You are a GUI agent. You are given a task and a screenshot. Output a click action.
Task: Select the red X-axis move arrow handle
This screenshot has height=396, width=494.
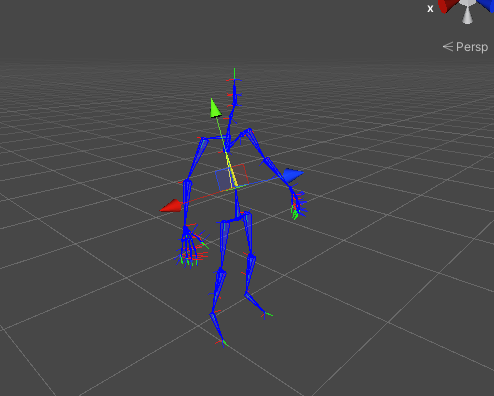coord(171,206)
